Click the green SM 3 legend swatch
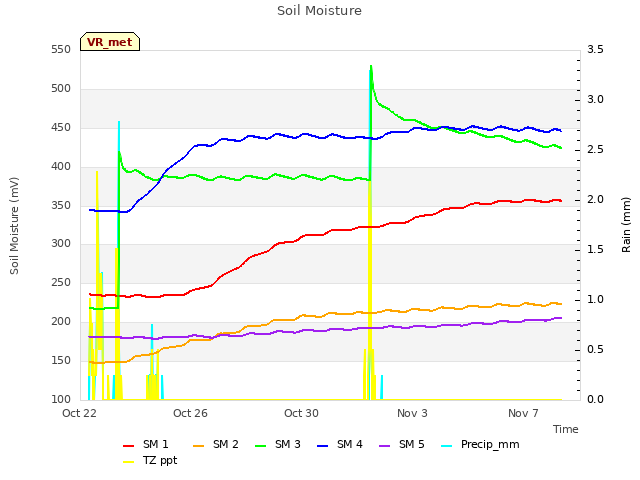This screenshot has height=480, width=640. pos(261,446)
